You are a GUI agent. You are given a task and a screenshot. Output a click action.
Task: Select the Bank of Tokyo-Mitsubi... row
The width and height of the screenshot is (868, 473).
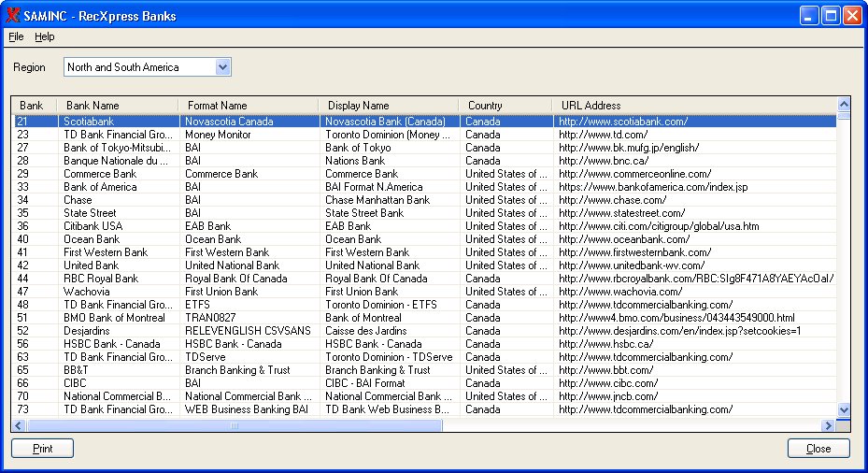coord(425,148)
